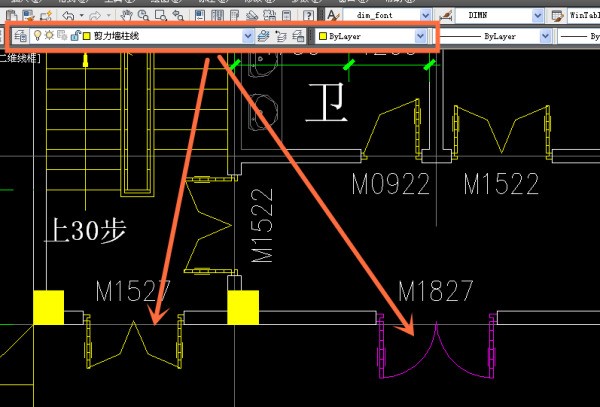
Task: Click the yellow layer color swatch
Action: (87, 36)
